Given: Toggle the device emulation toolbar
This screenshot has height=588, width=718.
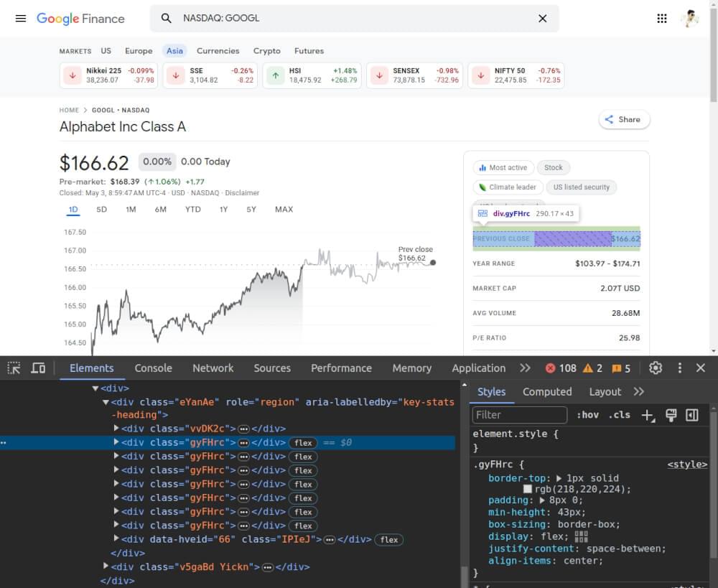Looking at the screenshot, I should click(x=38, y=368).
